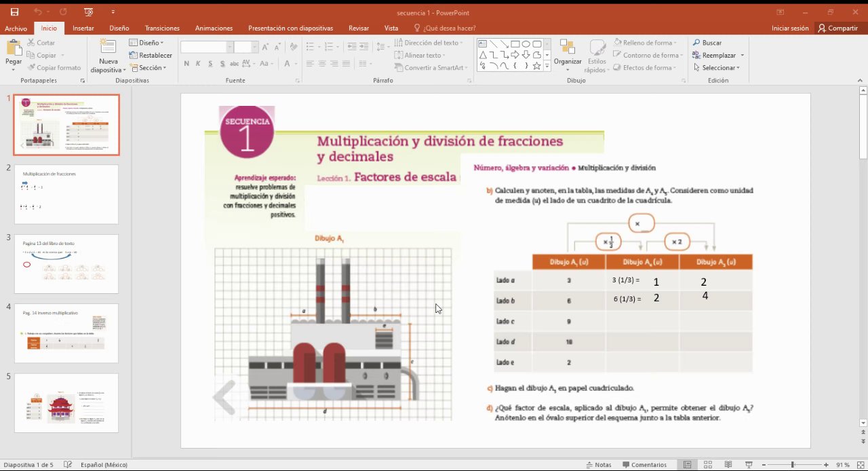Open the Seleccionar dropdown
868x471 pixels.
[x=716, y=68]
